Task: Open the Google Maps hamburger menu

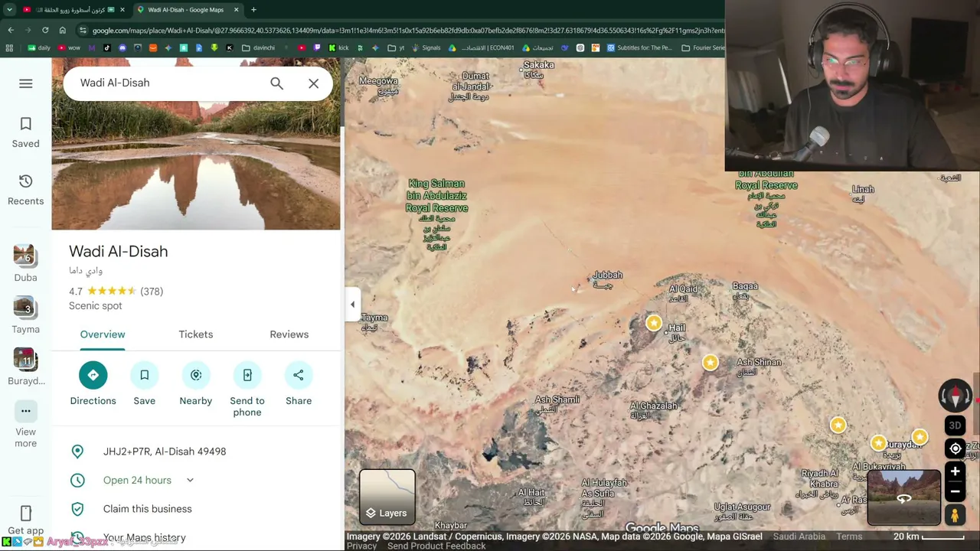Action: 25,83
